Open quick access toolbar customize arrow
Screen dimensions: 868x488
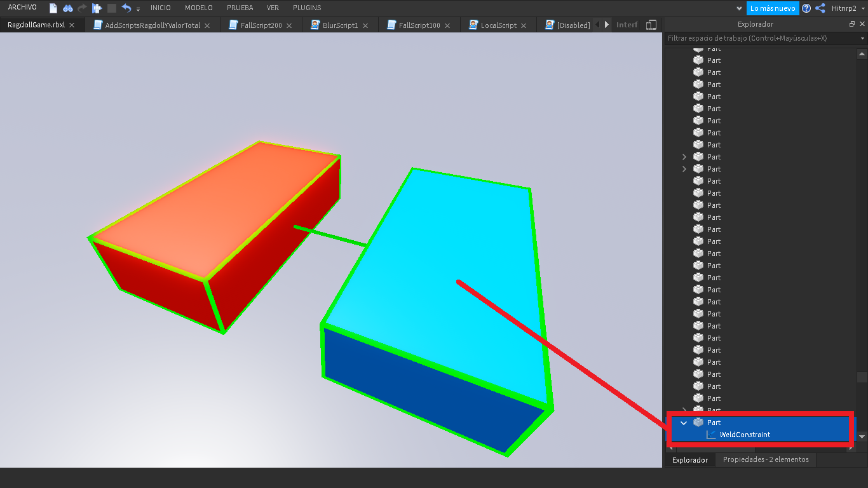point(138,10)
